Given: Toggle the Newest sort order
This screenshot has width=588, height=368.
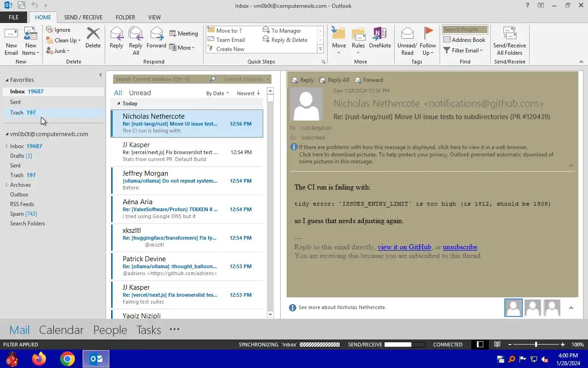Looking at the screenshot, I should (x=248, y=93).
